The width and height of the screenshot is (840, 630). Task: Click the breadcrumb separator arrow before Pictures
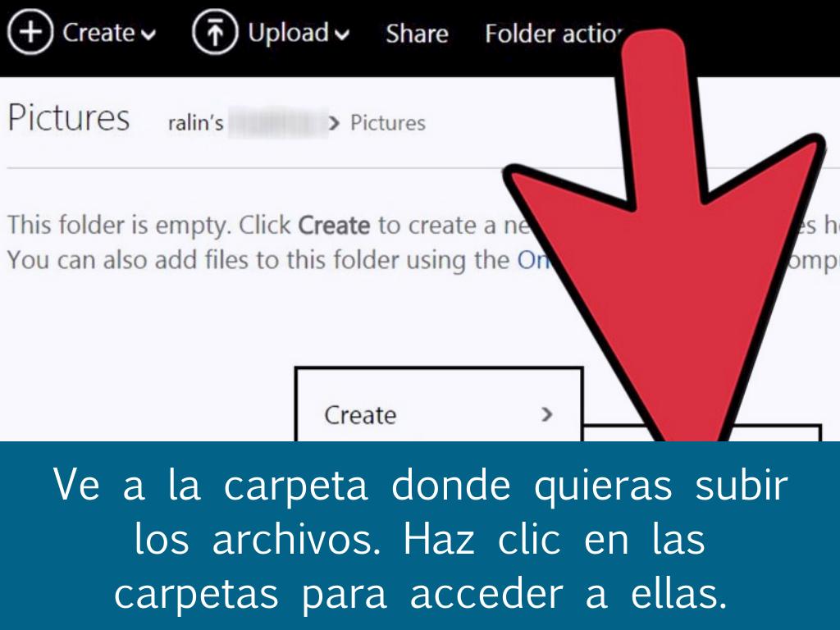click(x=333, y=124)
